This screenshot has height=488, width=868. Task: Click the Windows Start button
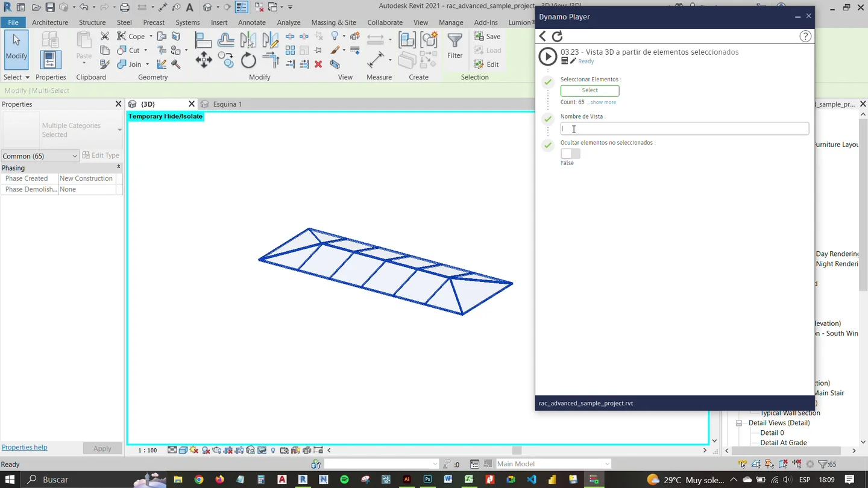[x=11, y=480]
